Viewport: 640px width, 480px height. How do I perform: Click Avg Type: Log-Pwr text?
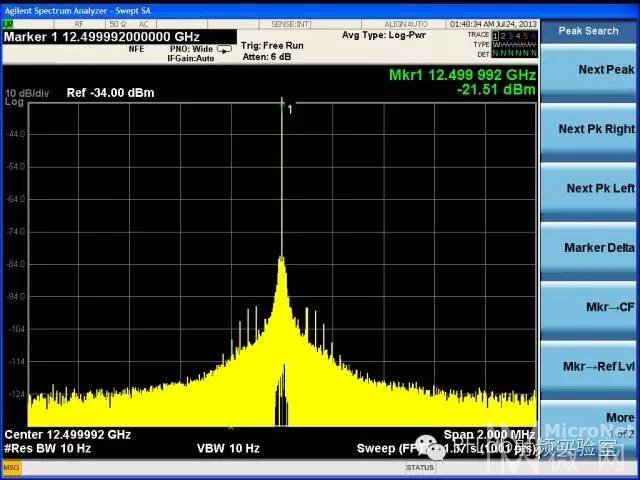(x=384, y=35)
